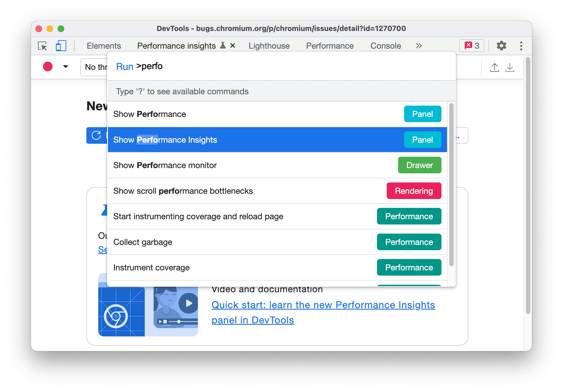Viewport: 563px width, 392px height.
Task: Click the inspect element cursor icon
Action: click(43, 46)
